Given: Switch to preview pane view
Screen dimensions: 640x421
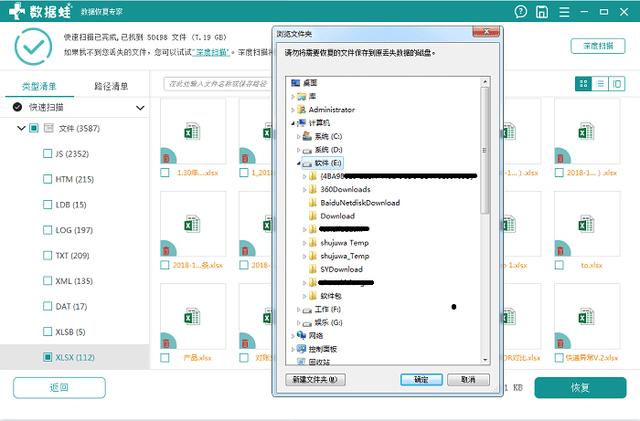Looking at the screenshot, I should pyautogui.click(x=617, y=84).
